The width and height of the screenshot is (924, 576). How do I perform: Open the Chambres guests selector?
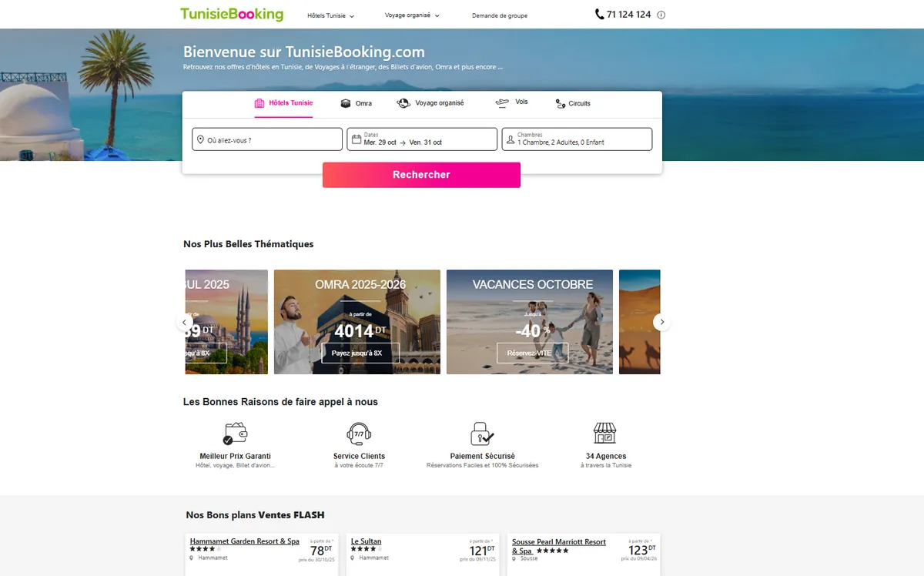577,139
